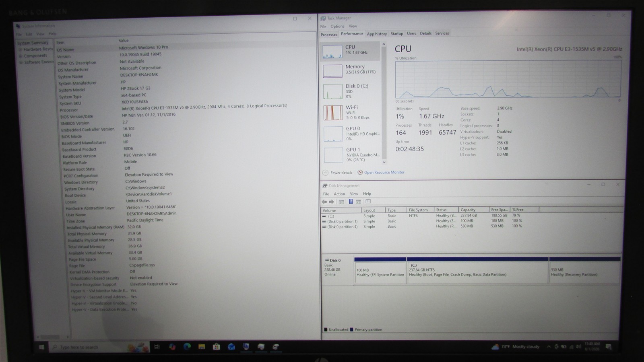This screenshot has width=644, height=362.
Task: Select 530 MB Recovery Partition block
Action: (584, 270)
